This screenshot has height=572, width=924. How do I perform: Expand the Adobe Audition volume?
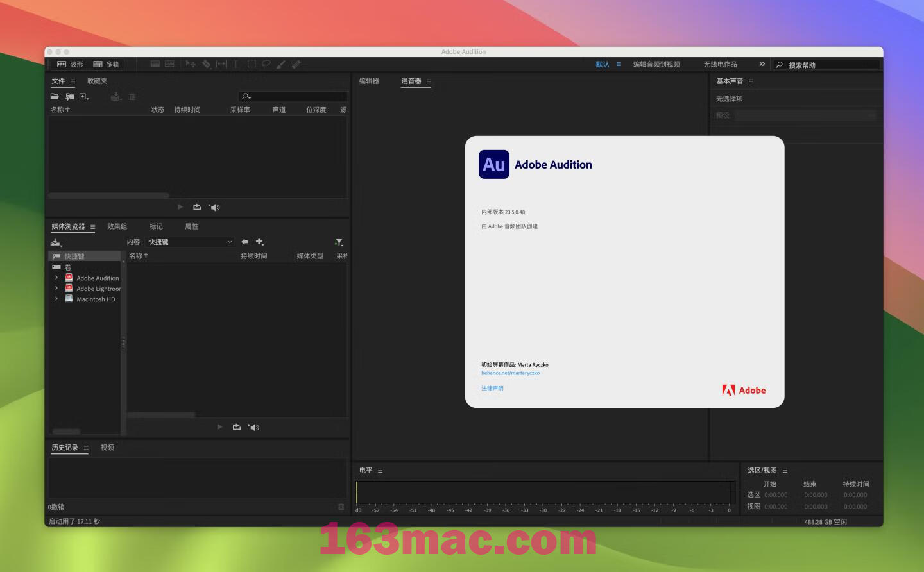[56, 278]
